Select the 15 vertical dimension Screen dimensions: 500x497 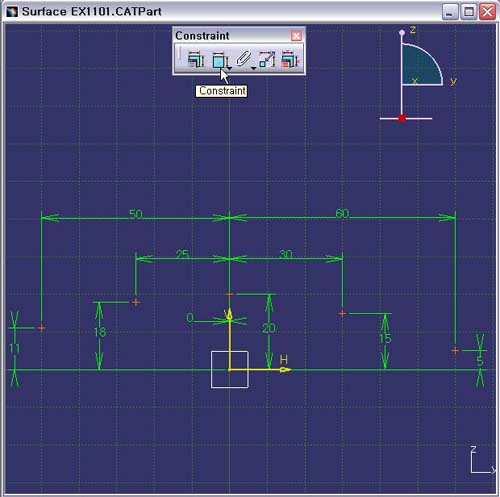coord(385,339)
